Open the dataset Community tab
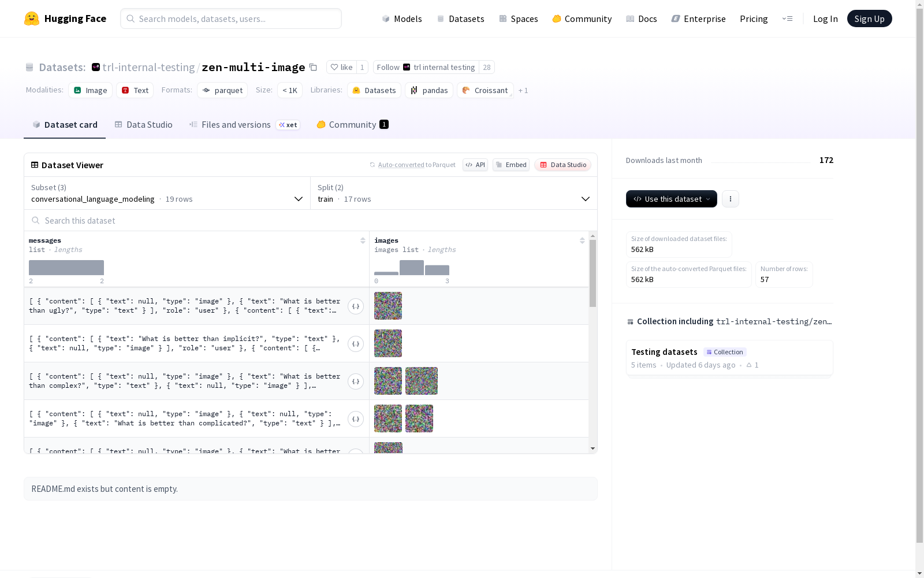Image resolution: width=924 pixels, height=578 pixels. (352, 125)
